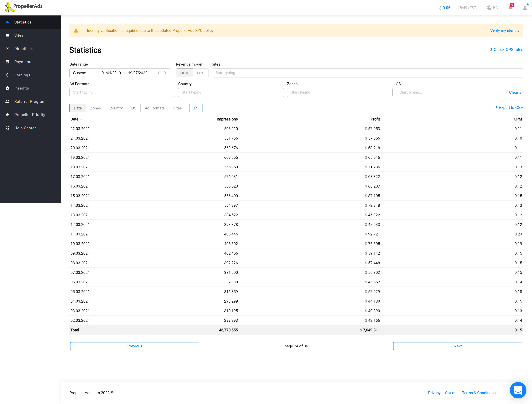The height and width of the screenshot is (404, 532).
Task: Go to the Next page
Action: pos(458,346)
